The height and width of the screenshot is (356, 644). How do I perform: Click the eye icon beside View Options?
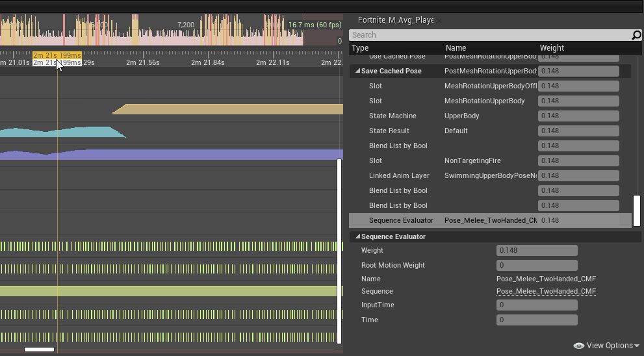pos(578,346)
